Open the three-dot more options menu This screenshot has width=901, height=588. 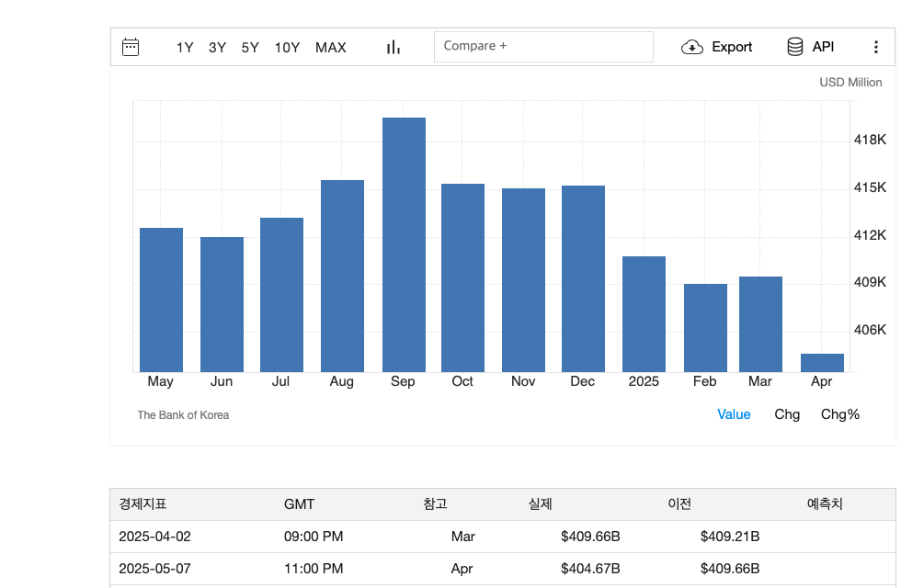[875, 47]
